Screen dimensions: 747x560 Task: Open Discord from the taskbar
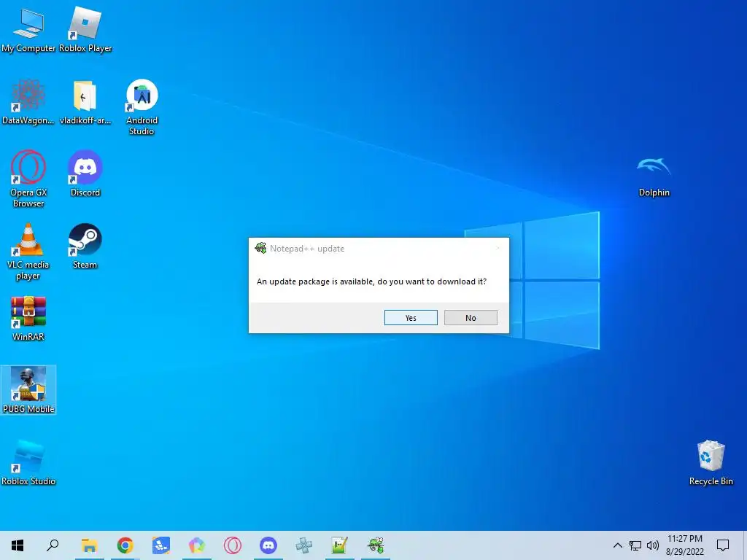(x=268, y=545)
